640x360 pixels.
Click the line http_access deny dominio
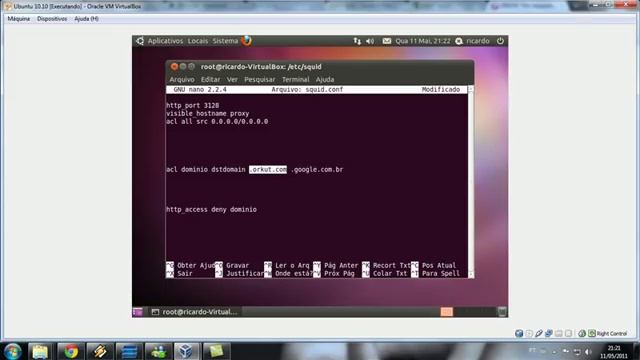pyautogui.click(x=211, y=209)
